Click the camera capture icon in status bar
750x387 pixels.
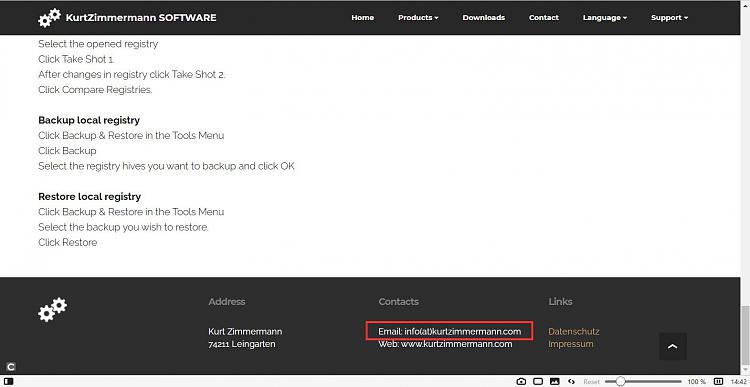[x=521, y=381]
